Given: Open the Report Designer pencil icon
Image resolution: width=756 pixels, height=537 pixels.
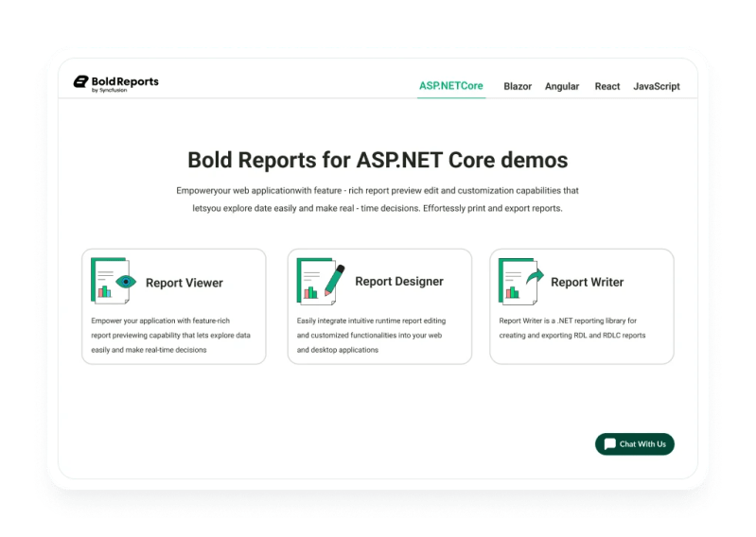Looking at the screenshot, I should click(321, 281).
